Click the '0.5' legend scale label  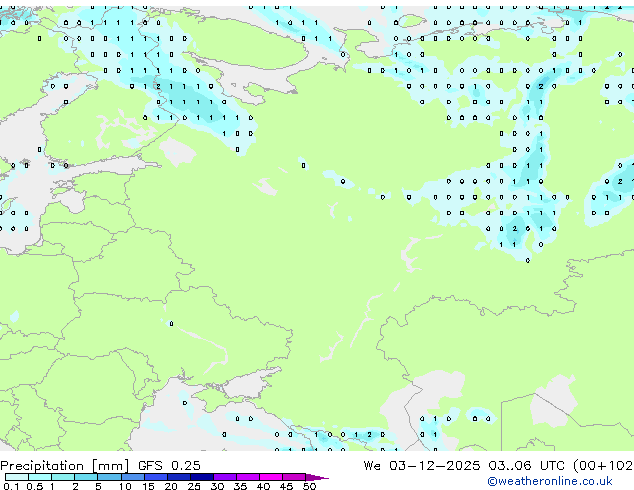pyautogui.click(x=35, y=486)
